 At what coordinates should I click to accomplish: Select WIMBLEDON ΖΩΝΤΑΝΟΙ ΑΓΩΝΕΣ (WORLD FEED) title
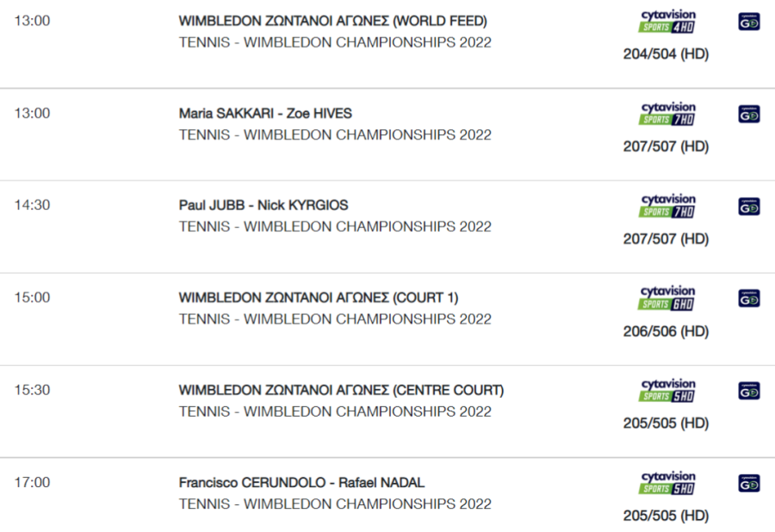coord(332,22)
